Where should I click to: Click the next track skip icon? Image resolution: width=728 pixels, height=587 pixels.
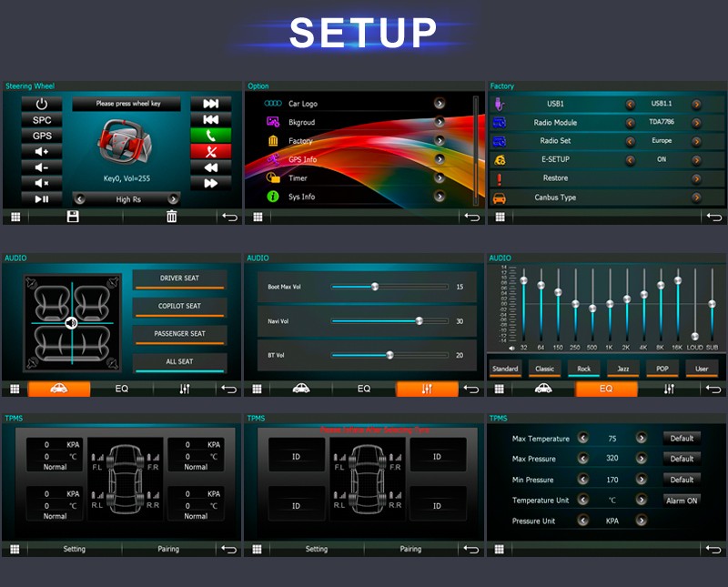(210, 105)
